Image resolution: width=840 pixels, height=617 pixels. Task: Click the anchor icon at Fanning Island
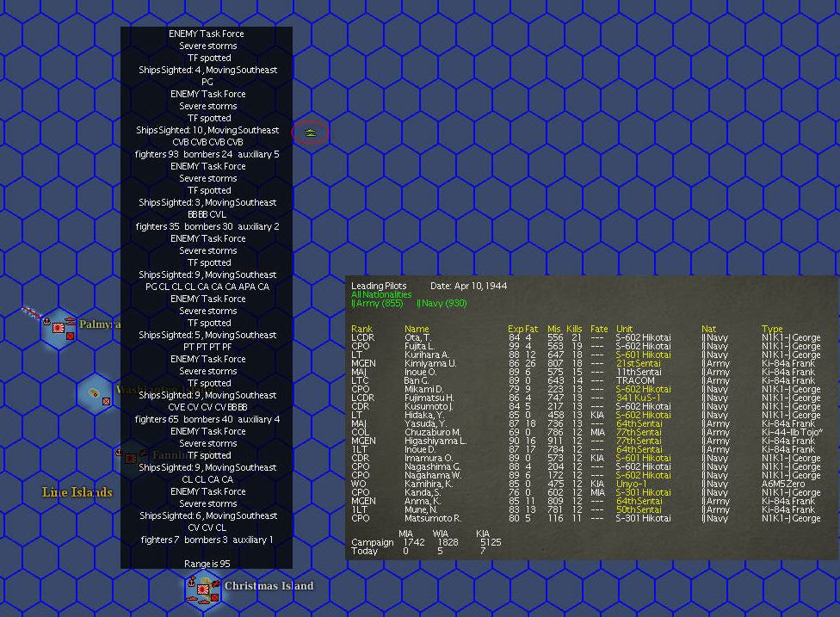coord(119,453)
